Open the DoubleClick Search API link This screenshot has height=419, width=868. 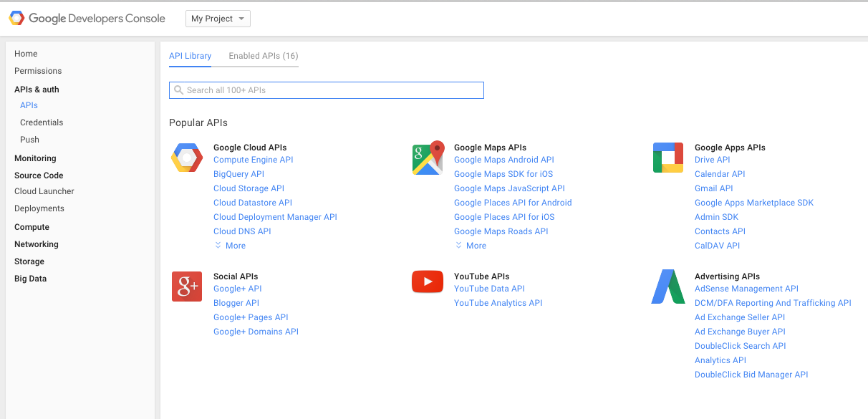tap(740, 346)
